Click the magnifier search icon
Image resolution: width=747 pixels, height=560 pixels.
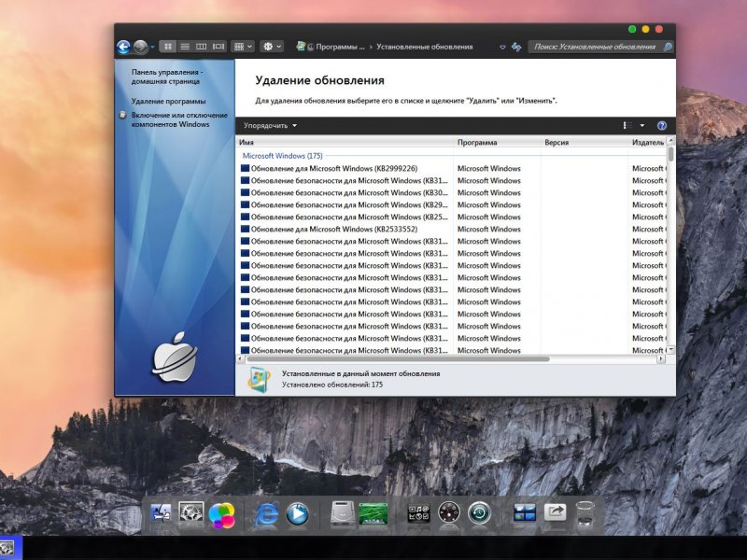point(668,47)
